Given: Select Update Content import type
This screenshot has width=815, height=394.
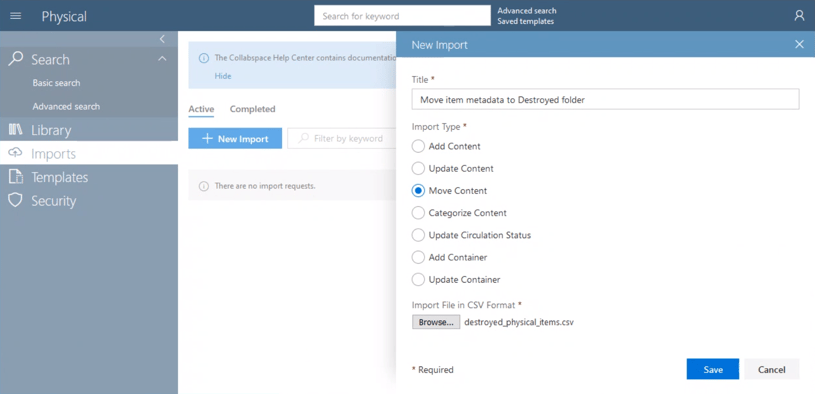Looking at the screenshot, I should (418, 168).
